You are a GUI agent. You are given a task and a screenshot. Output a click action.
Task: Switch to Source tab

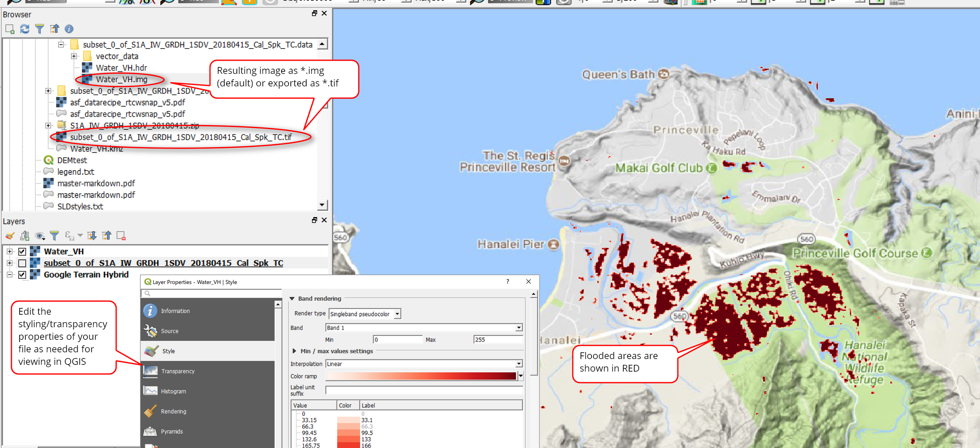point(208,331)
